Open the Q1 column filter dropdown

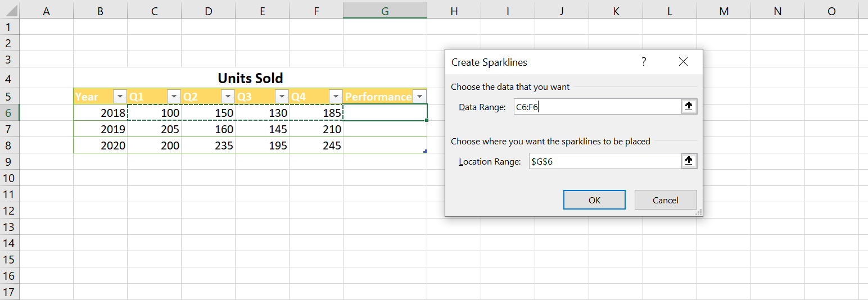click(174, 97)
